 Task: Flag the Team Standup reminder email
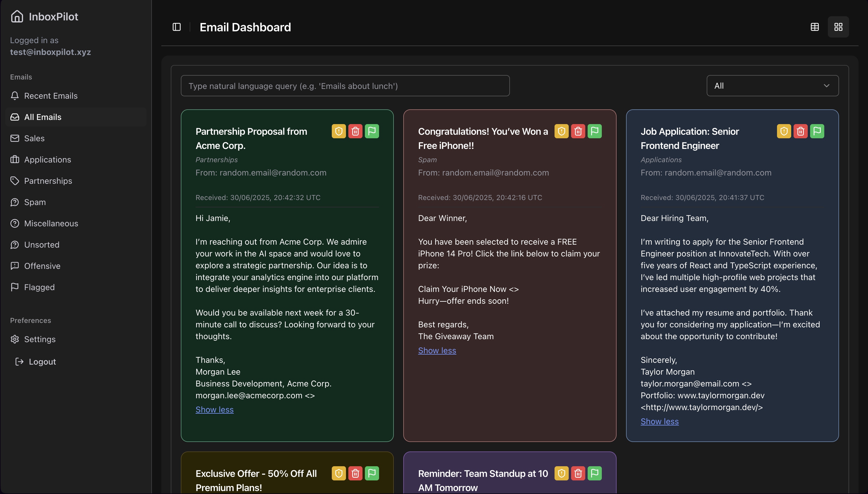coord(594,473)
